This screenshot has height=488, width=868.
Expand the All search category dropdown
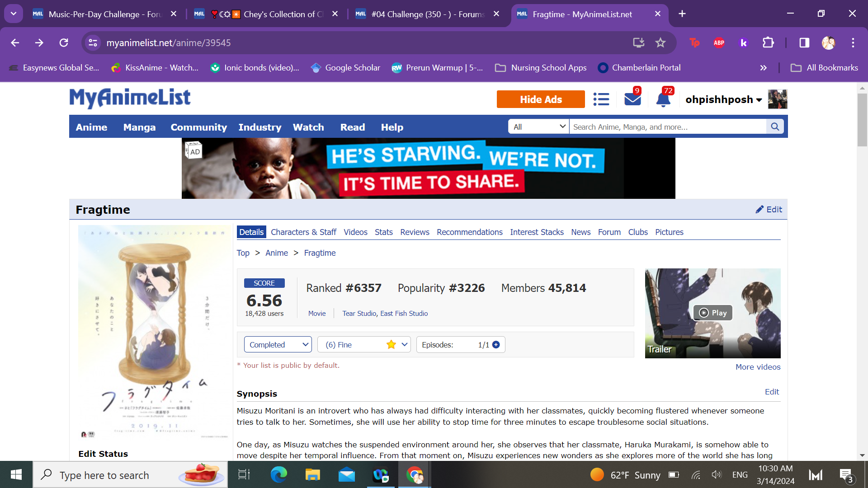point(538,127)
